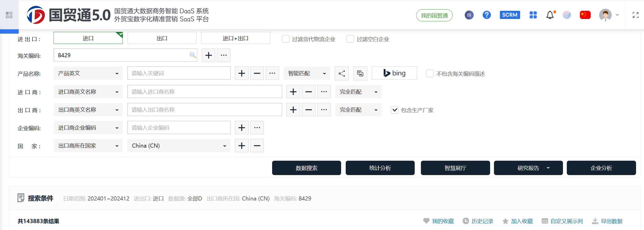This screenshot has height=230, width=644.
Task: Open the SCRM icon in header
Action: (x=510, y=15)
